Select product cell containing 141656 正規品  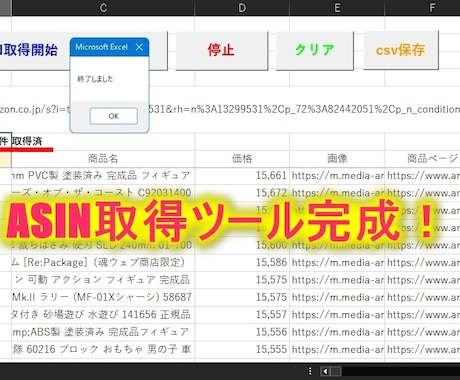(103, 315)
